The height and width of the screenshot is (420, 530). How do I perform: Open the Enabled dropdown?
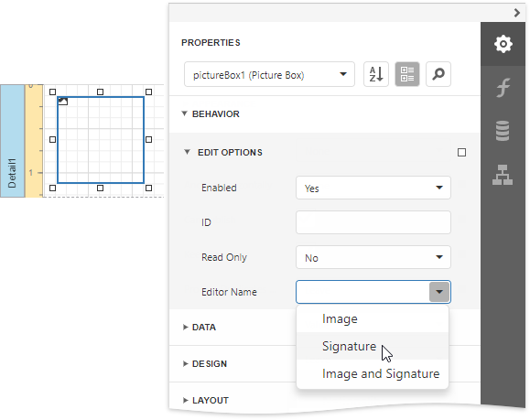tap(373, 188)
